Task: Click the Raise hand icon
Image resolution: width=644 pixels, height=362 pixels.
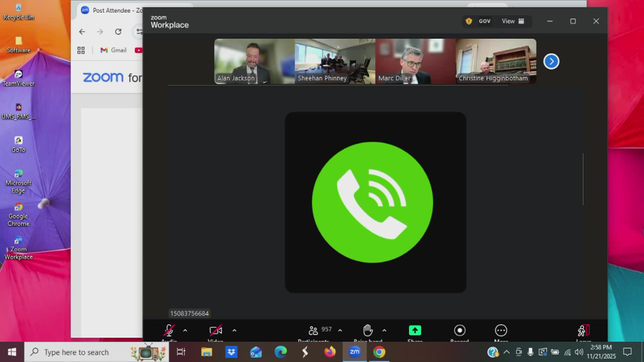Action: (x=368, y=330)
